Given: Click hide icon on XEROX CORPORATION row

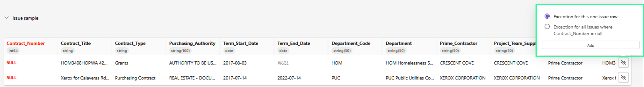Looking at the screenshot, I should 623,78.
